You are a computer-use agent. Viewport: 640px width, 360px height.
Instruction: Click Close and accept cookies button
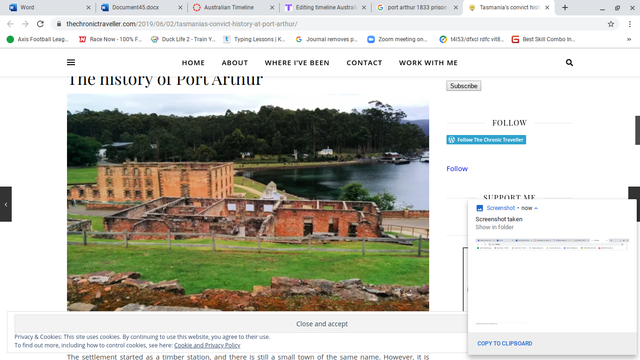click(322, 324)
